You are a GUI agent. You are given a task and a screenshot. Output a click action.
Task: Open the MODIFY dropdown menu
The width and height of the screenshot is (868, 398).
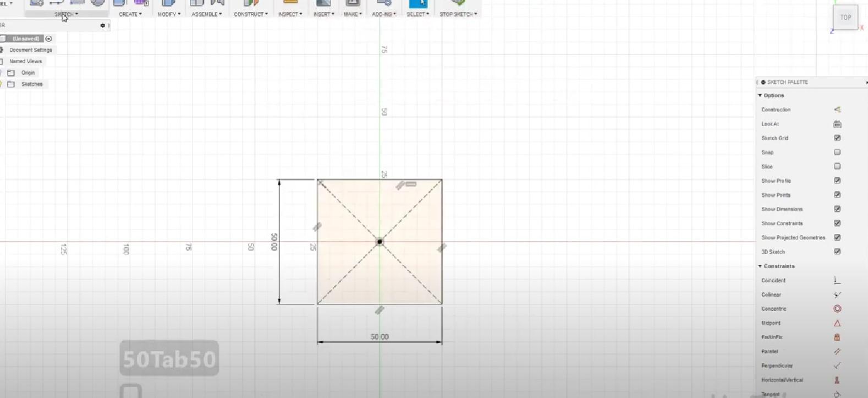pos(169,14)
